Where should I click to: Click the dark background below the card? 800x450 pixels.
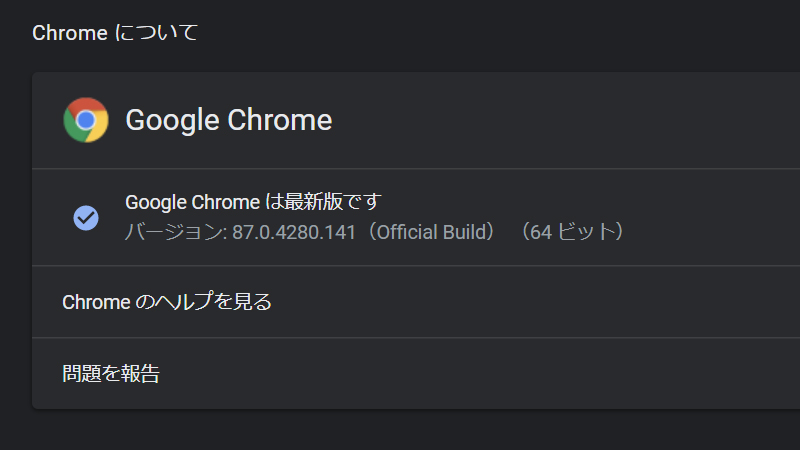(400, 430)
